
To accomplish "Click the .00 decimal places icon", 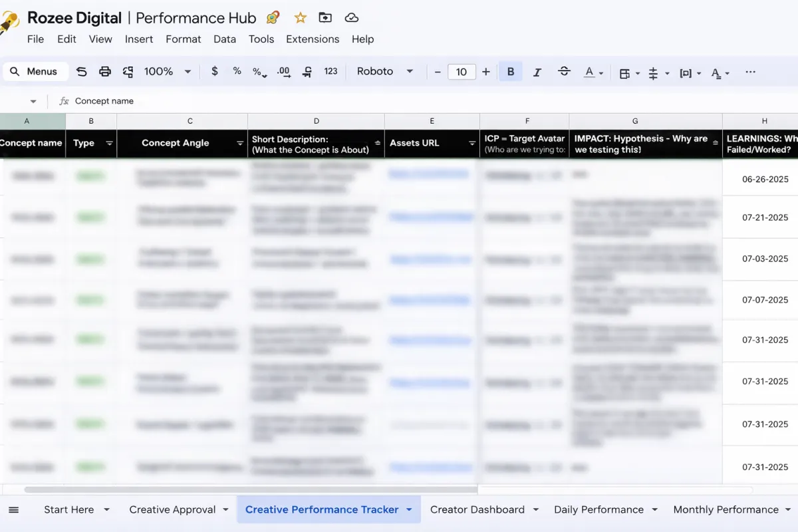I will click(284, 72).
